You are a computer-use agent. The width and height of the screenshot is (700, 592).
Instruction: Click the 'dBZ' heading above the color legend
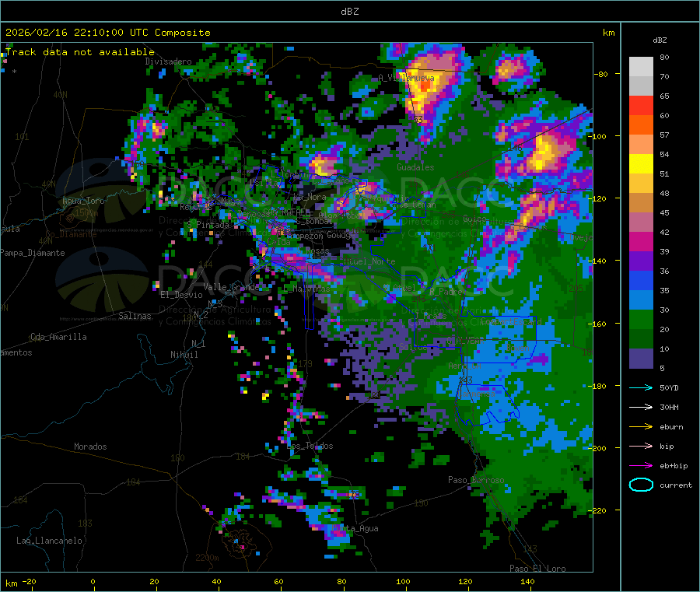pyautogui.click(x=660, y=40)
